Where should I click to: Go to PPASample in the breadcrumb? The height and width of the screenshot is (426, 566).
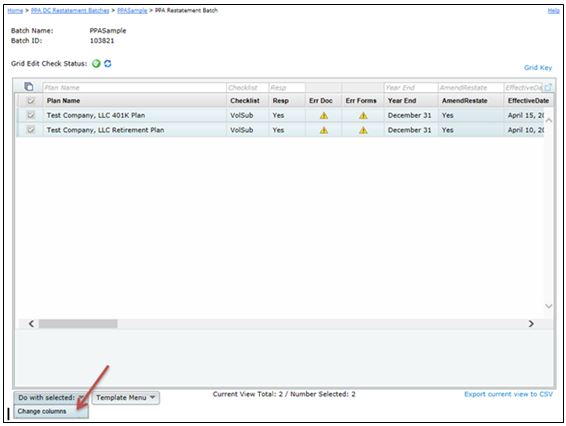tap(132, 10)
